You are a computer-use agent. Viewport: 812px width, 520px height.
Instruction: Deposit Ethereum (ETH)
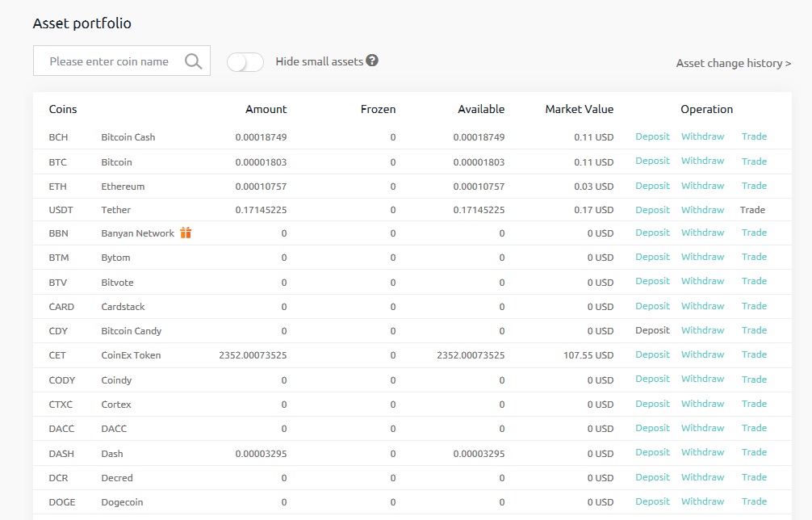coord(652,186)
